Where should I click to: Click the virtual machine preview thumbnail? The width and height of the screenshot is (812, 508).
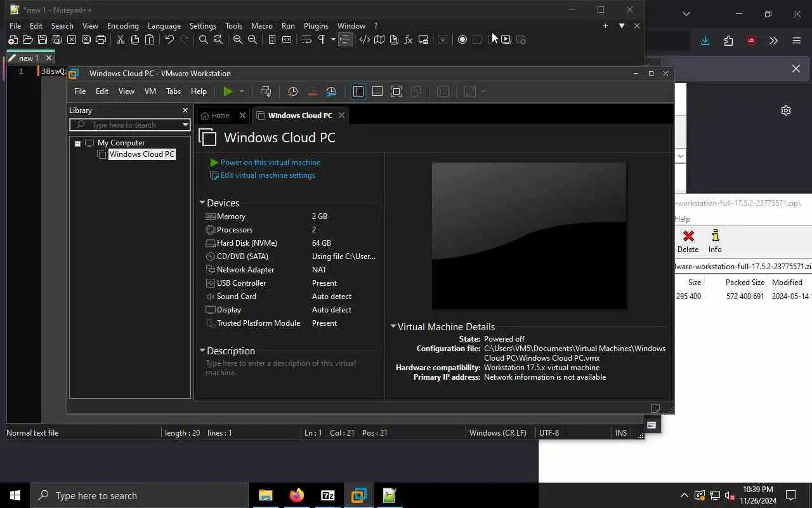(x=529, y=236)
